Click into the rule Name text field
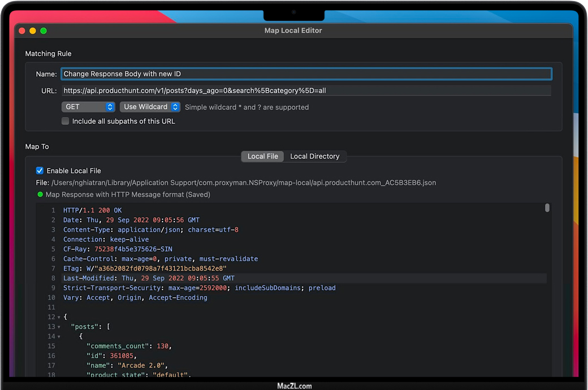Image resolution: width=588 pixels, height=390 pixels. (305, 74)
